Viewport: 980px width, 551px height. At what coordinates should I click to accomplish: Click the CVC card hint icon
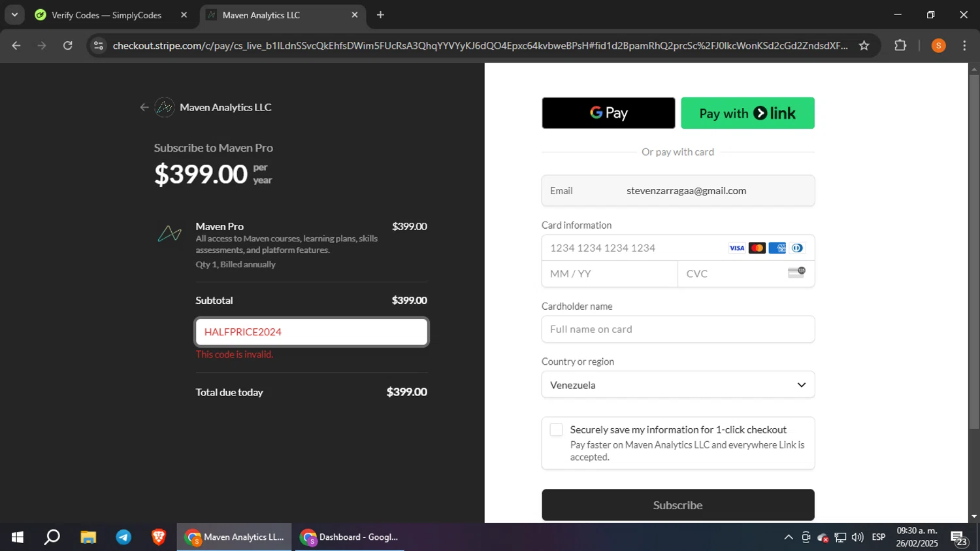coord(796,273)
